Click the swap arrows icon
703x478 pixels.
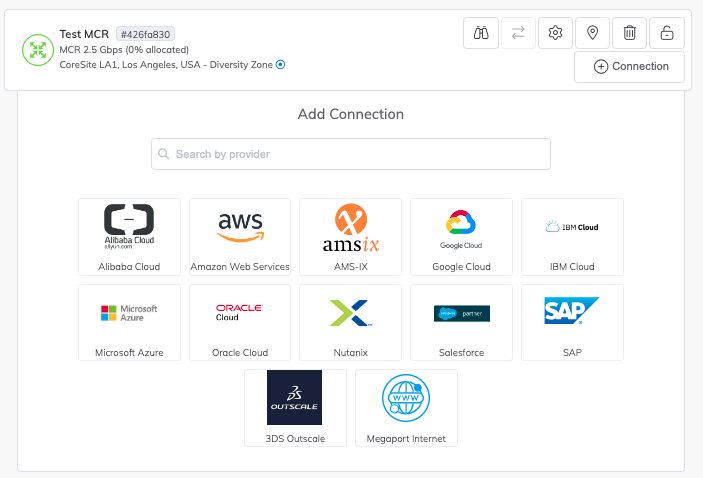pos(518,33)
